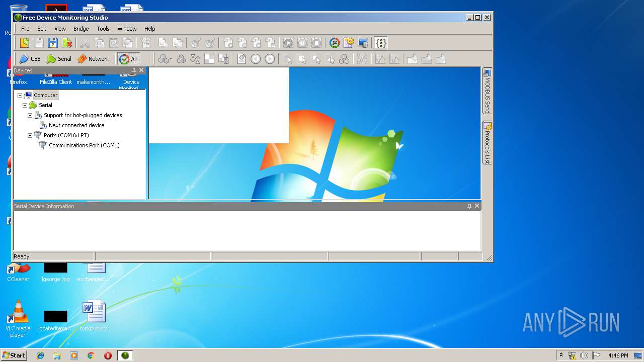Open the Help menu
The image size is (644, 362).
(150, 29)
